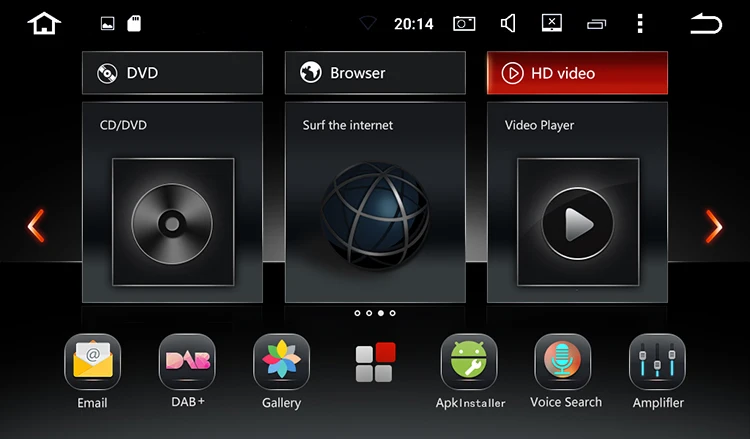Select the HD video header tab

pyautogui.click(x=577, y=73)
